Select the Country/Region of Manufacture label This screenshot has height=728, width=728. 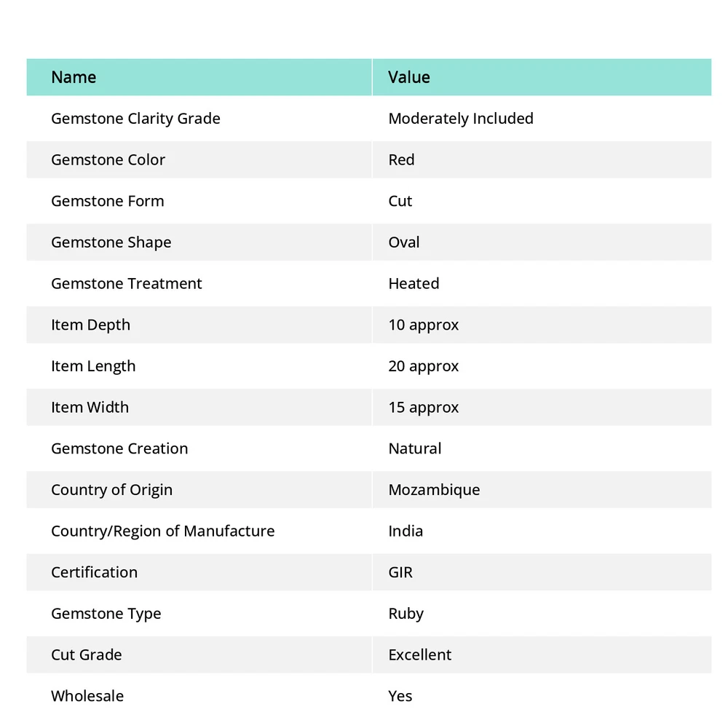tap(162, 531)
